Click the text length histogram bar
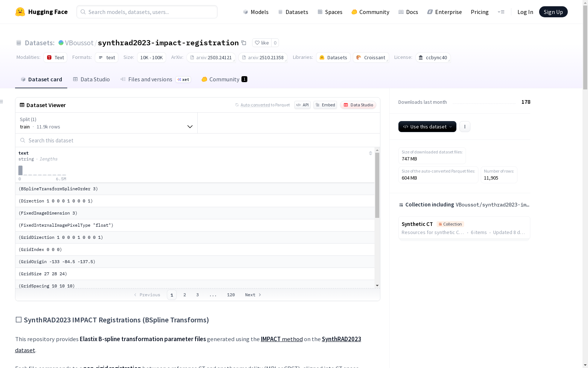 (21, 170)
